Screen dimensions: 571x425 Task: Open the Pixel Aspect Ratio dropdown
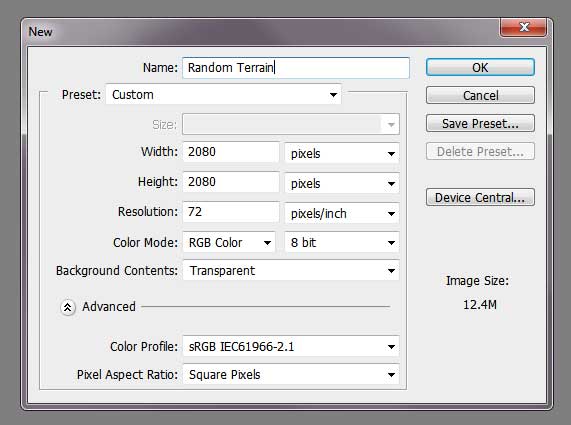pyautogui.click(x=291, y=374)
